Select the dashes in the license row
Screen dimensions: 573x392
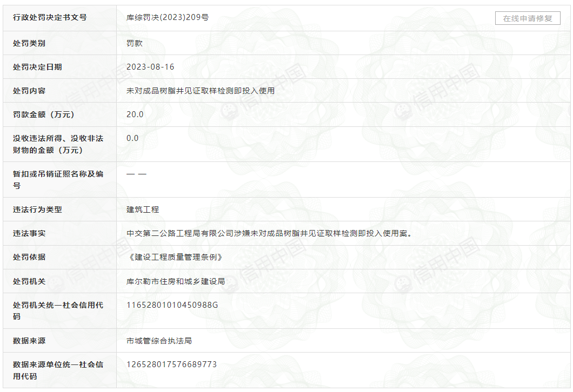[x=136, y=174]
